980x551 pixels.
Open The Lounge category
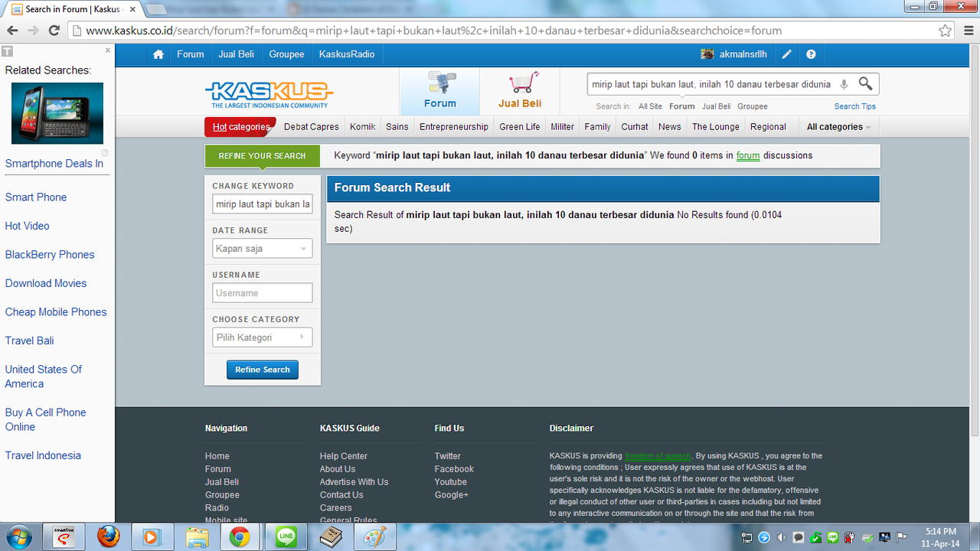716,127
